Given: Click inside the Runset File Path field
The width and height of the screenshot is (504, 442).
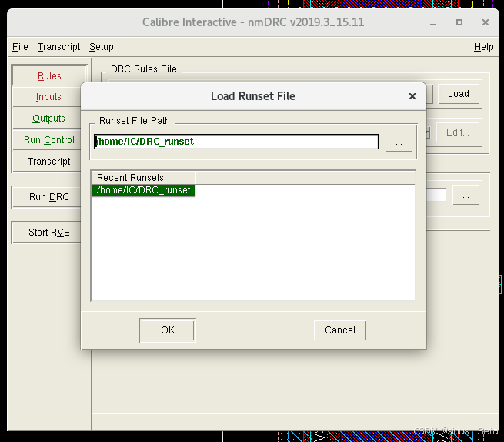Looking at the screenshot, I should point(236,142).
